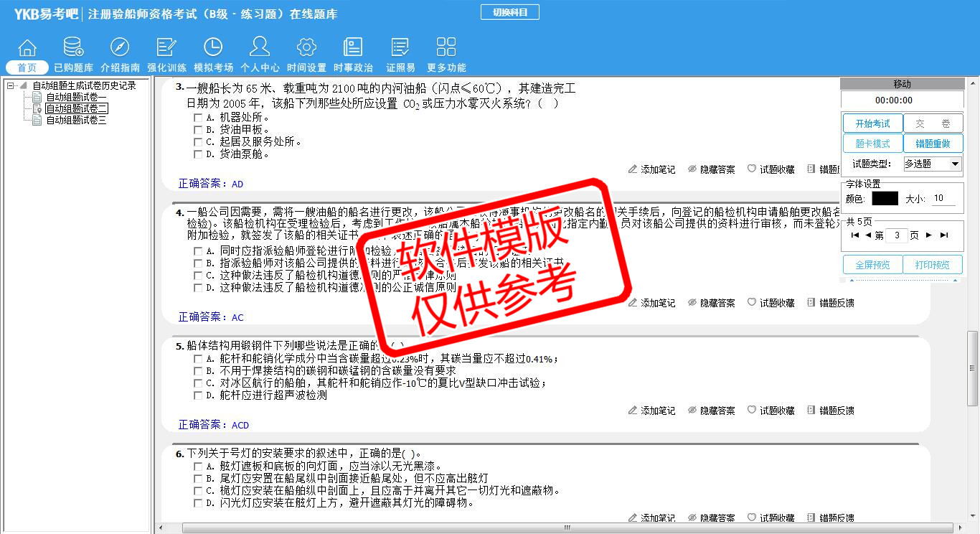Viewport: 980px width, 534px height.
Task: Click the black font color swatch
Action: pyautogui.click(x=885, y=198)
